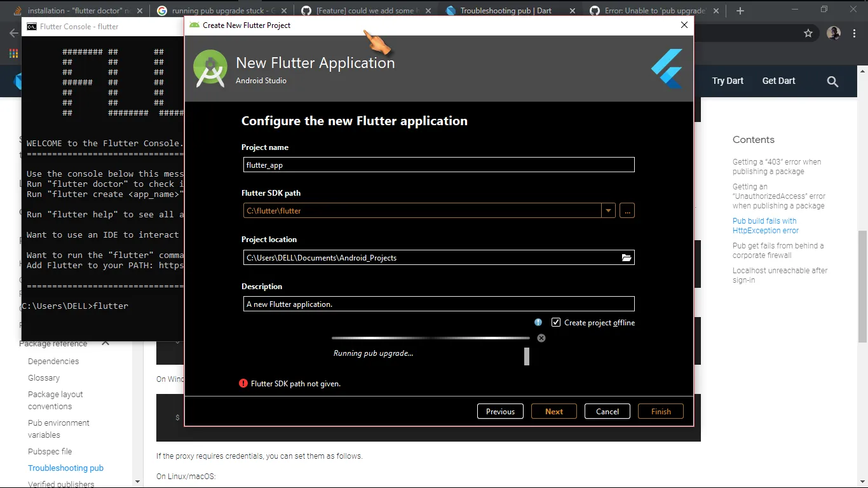Open folder browser for Project location
This screenshot has width=868, height=488.
pyautogui.click(x=627, y=257)
